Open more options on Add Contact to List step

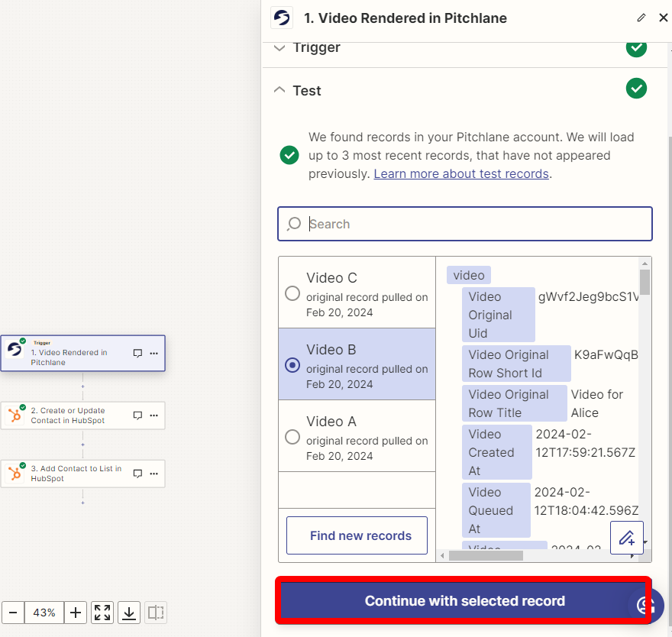click(153, 474)
